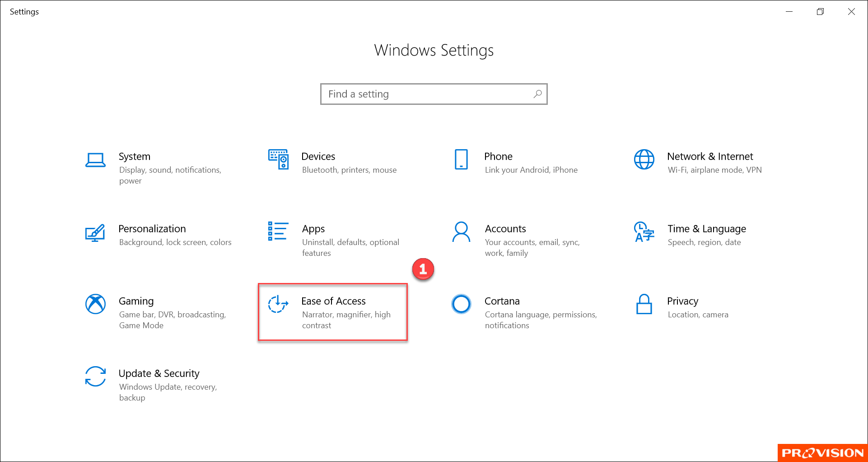Viewport: 868px width, 462px height.
Task: Click Update & Security heading
Action: point(159,373)
